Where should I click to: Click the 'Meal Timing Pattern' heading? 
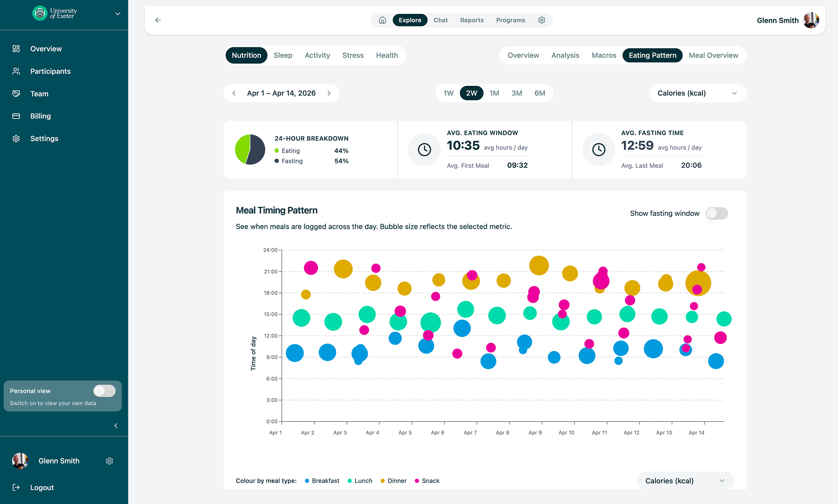(x=277, y=210)
